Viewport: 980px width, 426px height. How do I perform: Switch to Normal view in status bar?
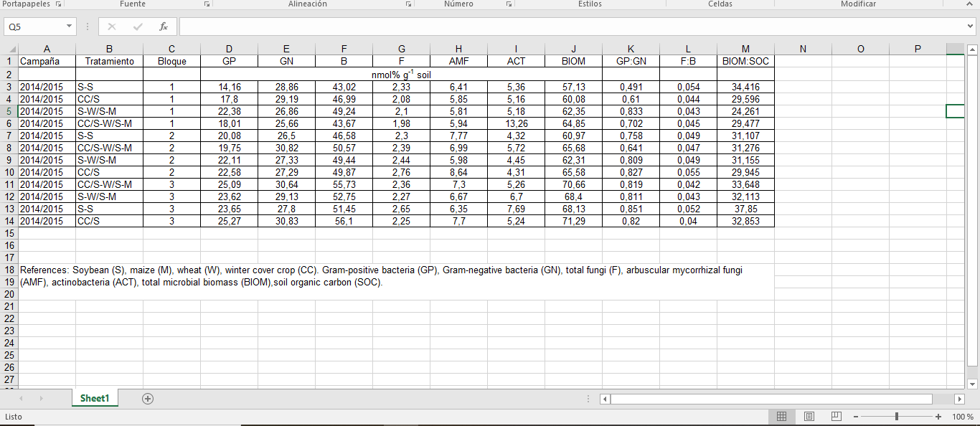[x=782, y=417]
